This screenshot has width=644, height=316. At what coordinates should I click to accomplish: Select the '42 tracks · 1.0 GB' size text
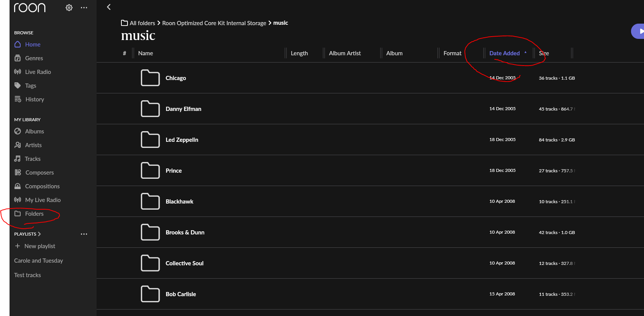tap(557, 233)
